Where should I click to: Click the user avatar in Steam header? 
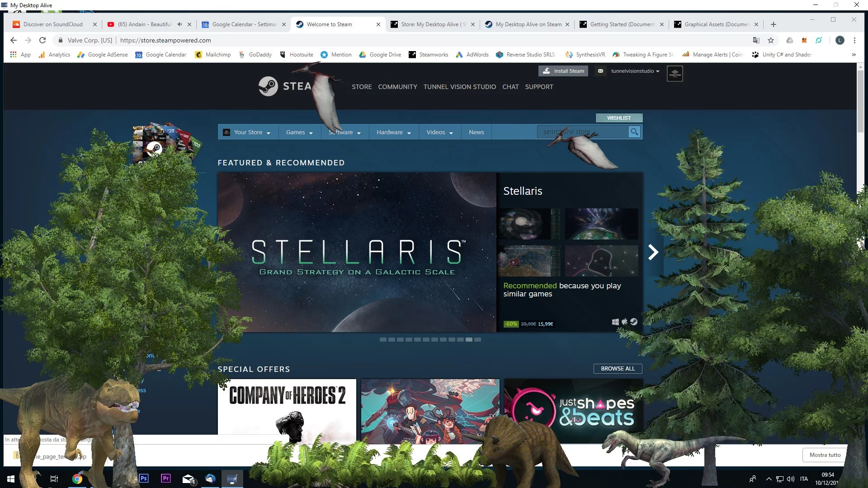[675, 73]
